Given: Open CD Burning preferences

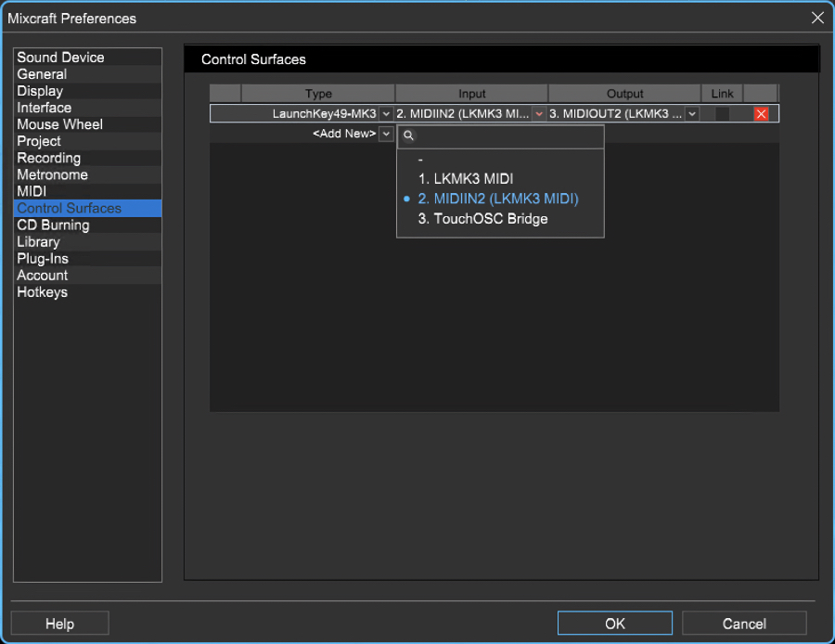Looking at the screenshot, I should [x=87, y=225].
